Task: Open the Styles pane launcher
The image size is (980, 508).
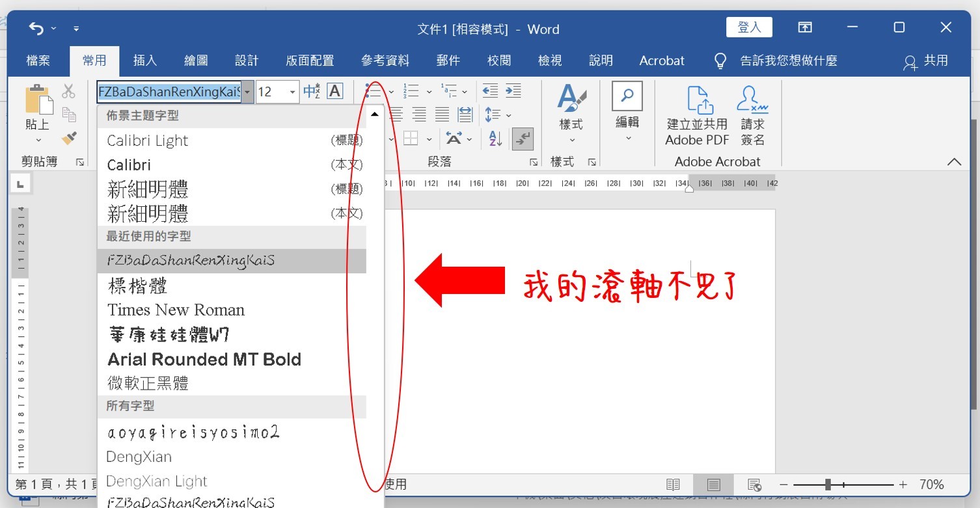Action: pos(592,162)
